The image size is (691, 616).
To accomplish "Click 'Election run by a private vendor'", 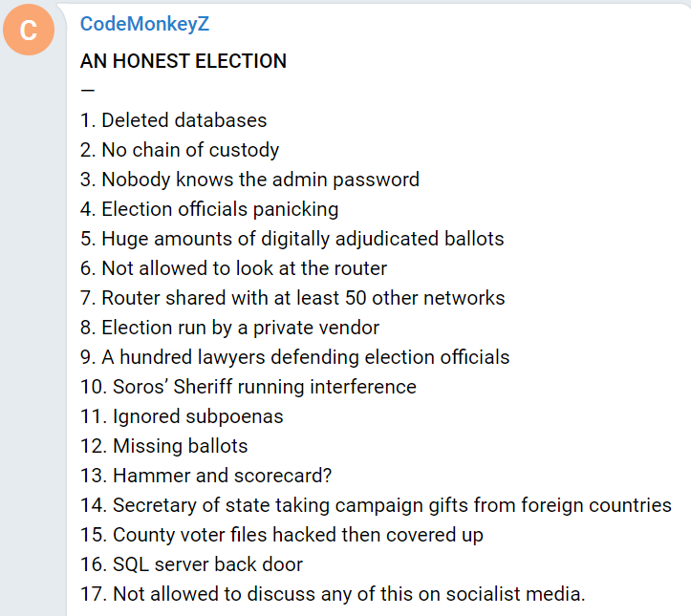I will pos(229,328).
